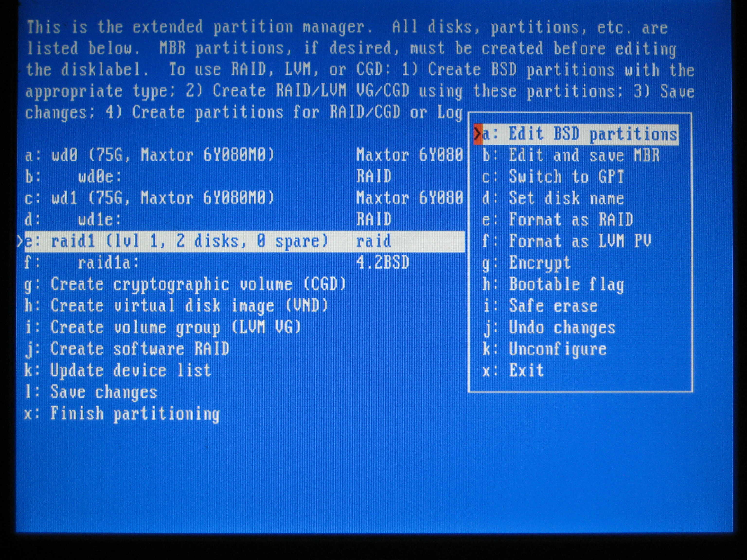
Task: Choose 'i: Create volume group (LVM VG)'
Action: coord(163,328)
